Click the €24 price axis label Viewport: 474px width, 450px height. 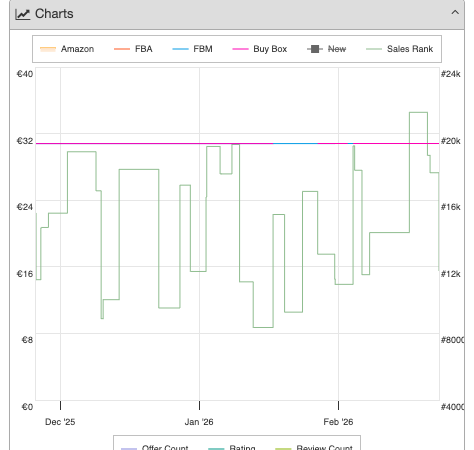(x=25, y=207)
